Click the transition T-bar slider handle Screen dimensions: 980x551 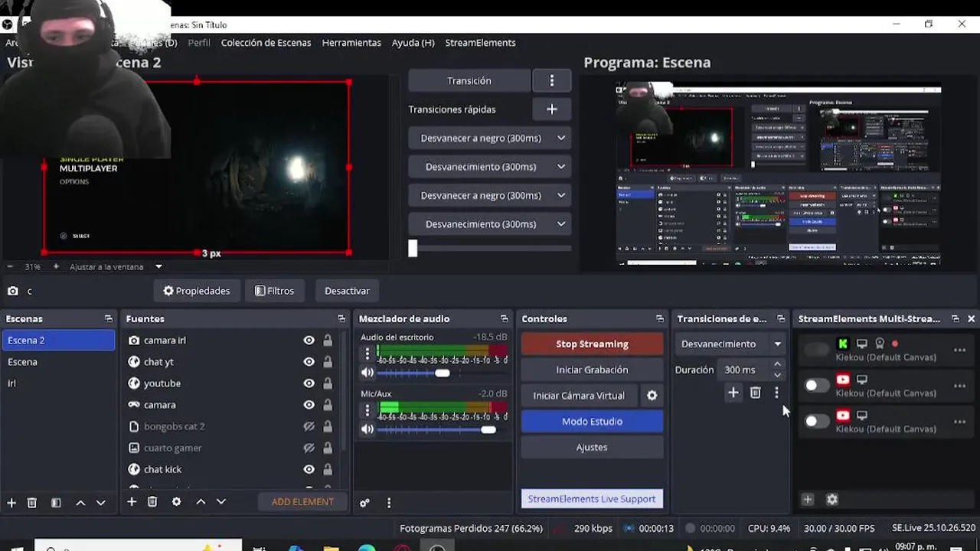click(x=413, y=248)
